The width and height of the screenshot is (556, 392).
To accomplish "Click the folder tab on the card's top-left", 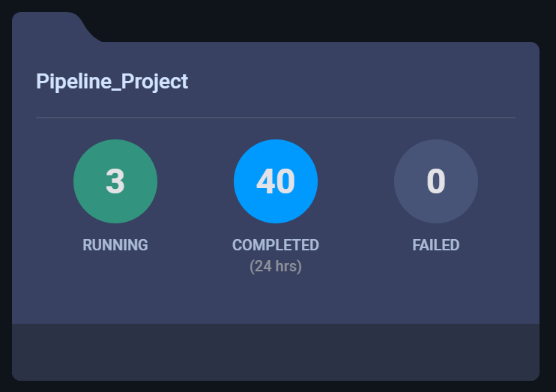I will tap(49, 26).
